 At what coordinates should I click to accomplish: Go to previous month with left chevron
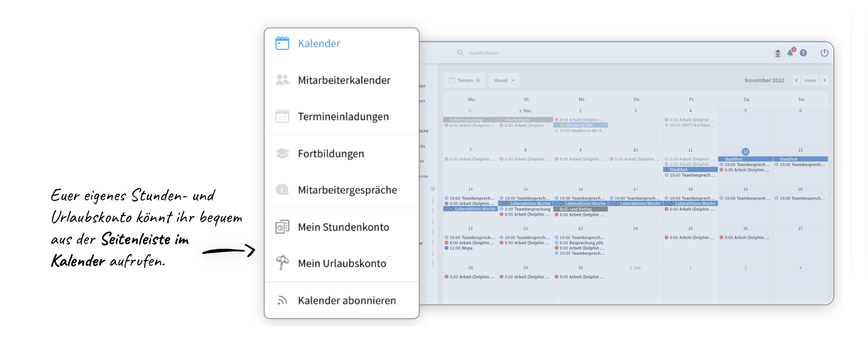pyautogui.click(x=796, y=81)
